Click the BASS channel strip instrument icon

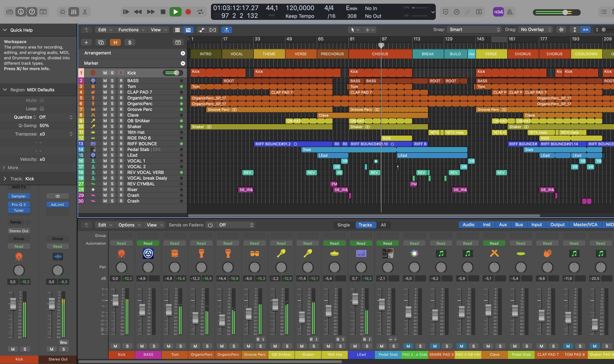coord(148,253)
